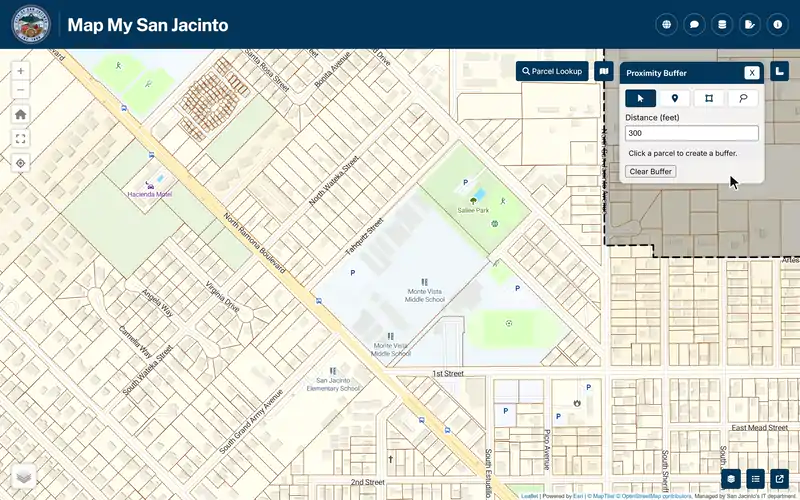Click the zoom in plus button
This screenshot has height=500, width=800.
[x=20, y=71]
